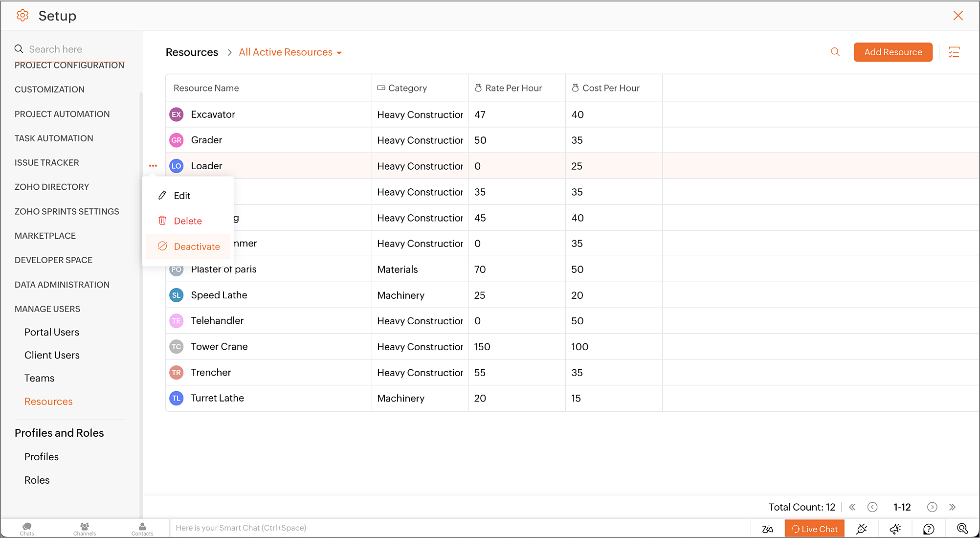Open Contacts in the bottom bar

pos(142,529)
